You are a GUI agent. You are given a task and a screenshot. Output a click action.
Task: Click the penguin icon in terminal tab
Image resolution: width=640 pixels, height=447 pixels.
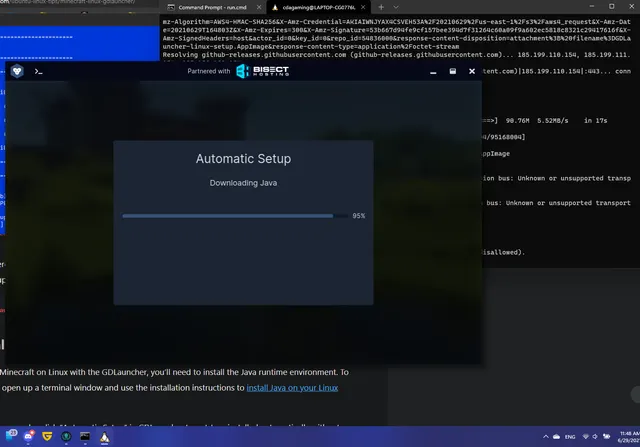[275, 7]
